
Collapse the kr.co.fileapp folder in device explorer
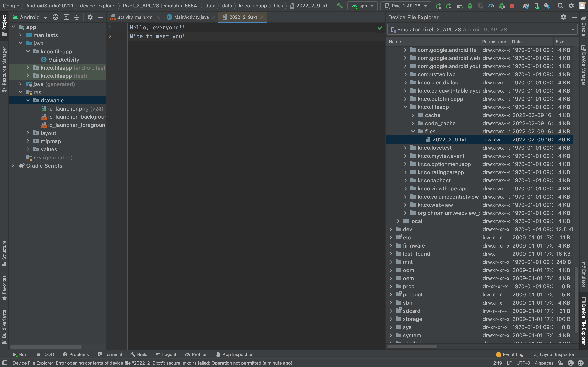click(x=405, y=107)
